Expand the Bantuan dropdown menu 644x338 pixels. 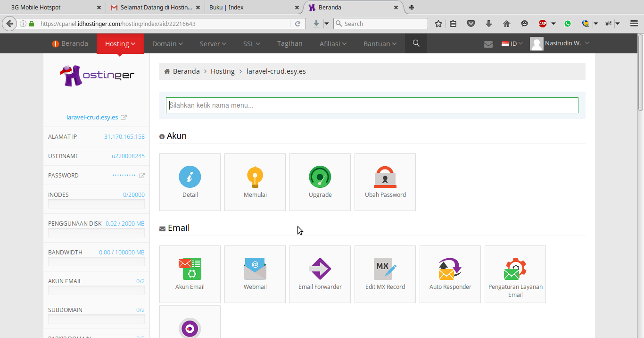tap(380, 43)
